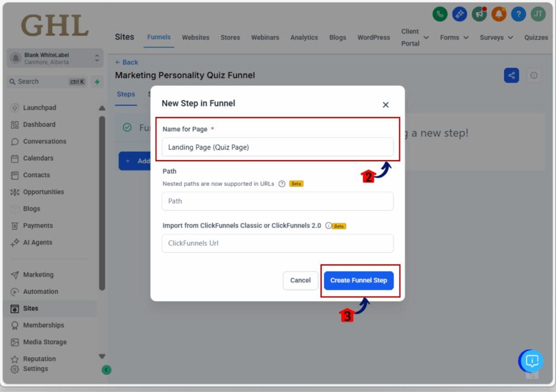Open the phone dialer icon in the top bar
The image size is (556, 392).
(440, 14)
